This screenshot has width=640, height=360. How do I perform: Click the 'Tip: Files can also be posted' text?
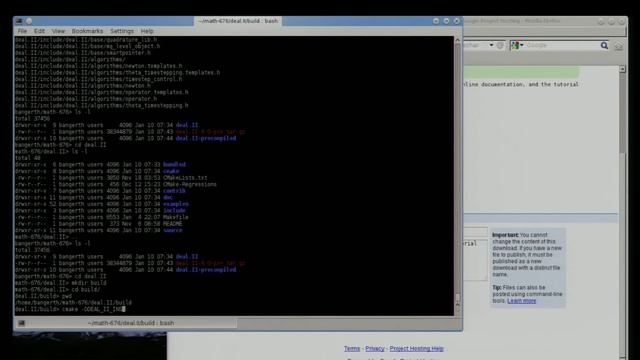(527, 294)
